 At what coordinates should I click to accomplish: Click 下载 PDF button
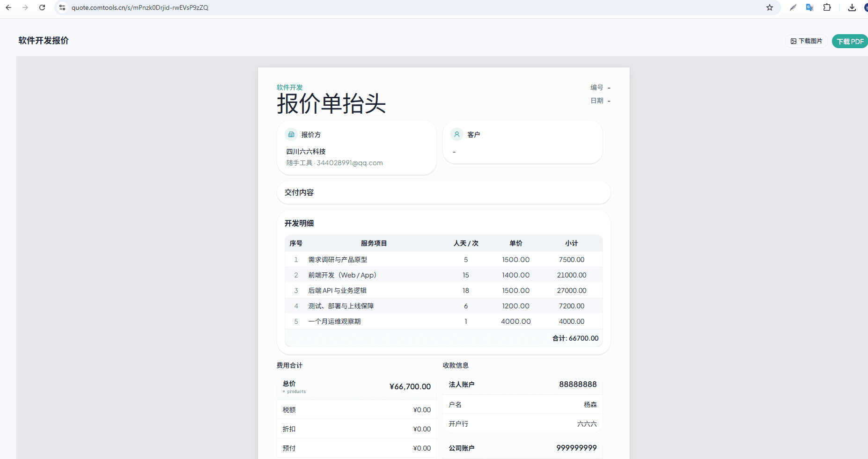[850, 41]
